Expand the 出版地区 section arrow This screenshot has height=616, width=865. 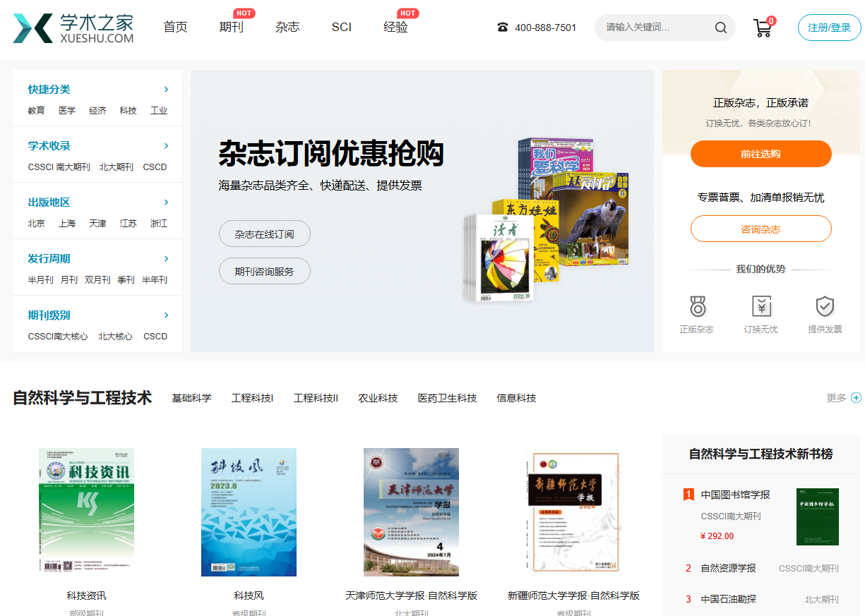pos(167,203)
